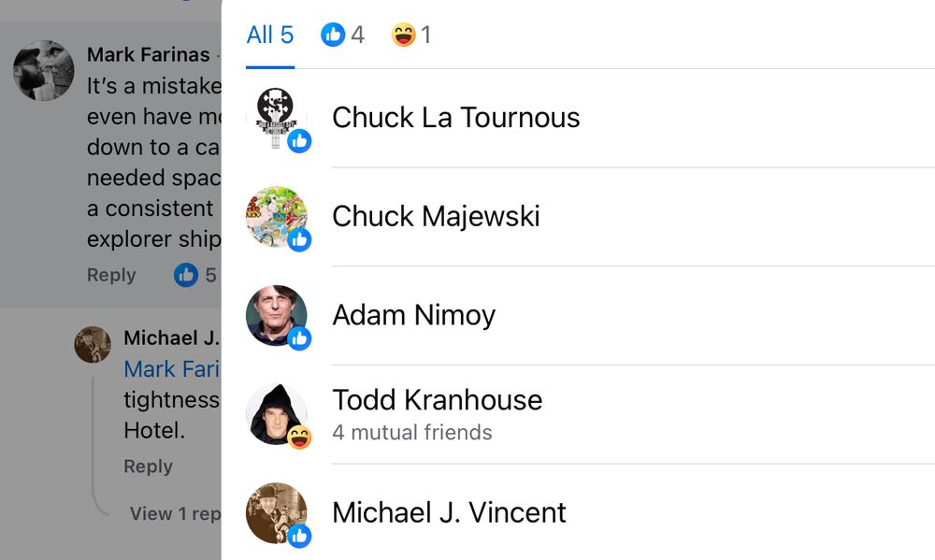Click the blue like icon under Mark's comment

click(x=186, y=275)
